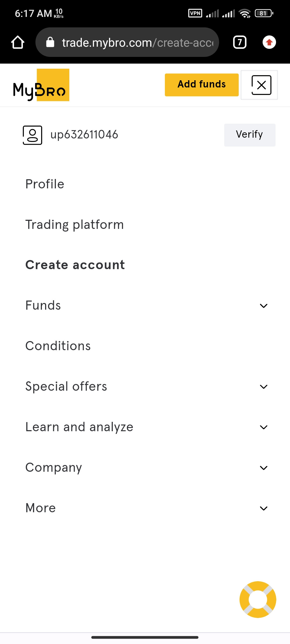This screenshot has width=290, height=644.
Task: Tap the browser home icon
Action: [x=18, y=42]
